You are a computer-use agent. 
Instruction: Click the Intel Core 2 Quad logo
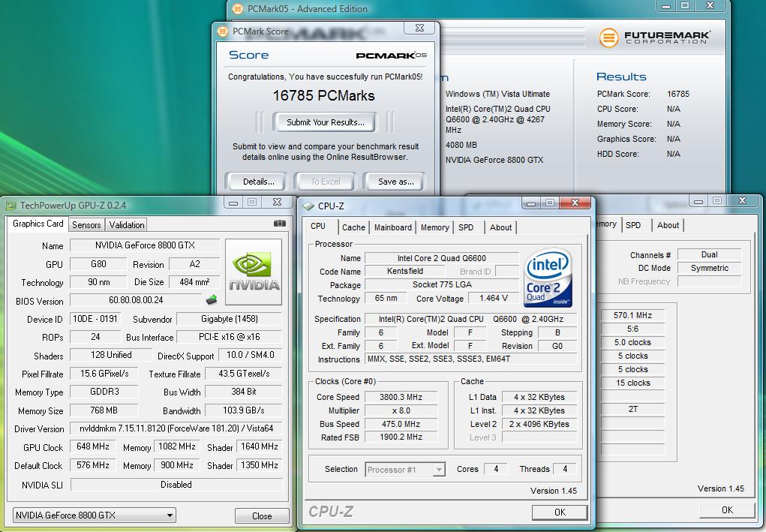[x=548, y=278]
